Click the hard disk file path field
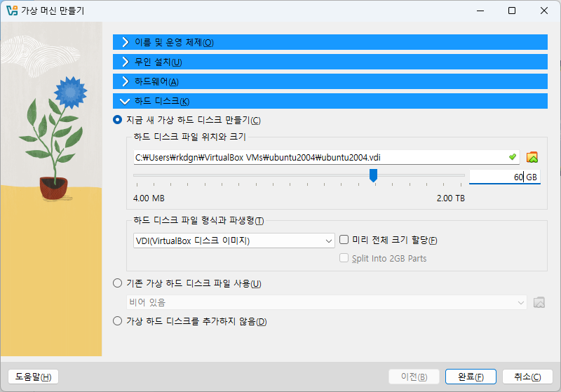Image resolution: width=561 pixels, height=392 pixels. pyautogui.click(x=326, y=157)
